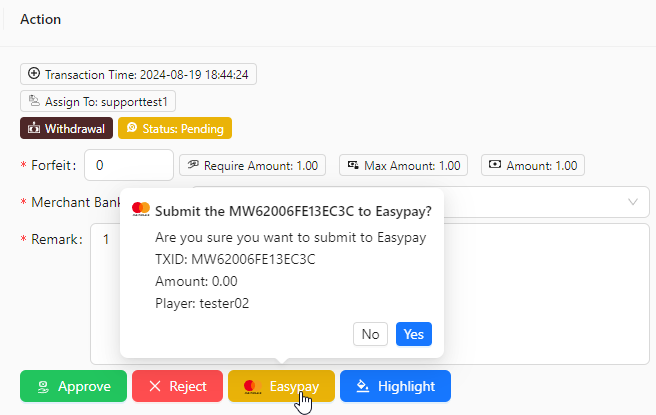This screenshot has width=656, height=415.
Task: Click the Withdrawal tag's cash icon
Action: coord(34,128)
